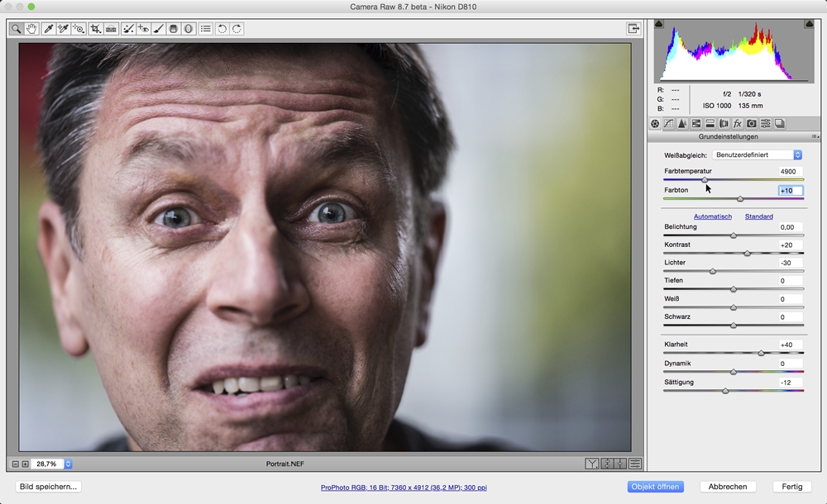This screenshot has height=504, width=827.
Task: Switch to the Tone Curve panel tab
Action: pyautogui.click(x=668, y=124)
